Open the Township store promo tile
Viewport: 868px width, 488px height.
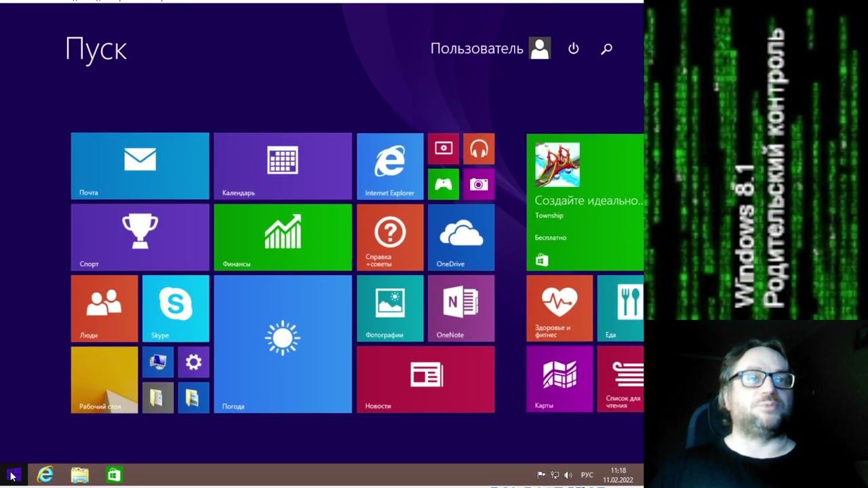point(585,202)
